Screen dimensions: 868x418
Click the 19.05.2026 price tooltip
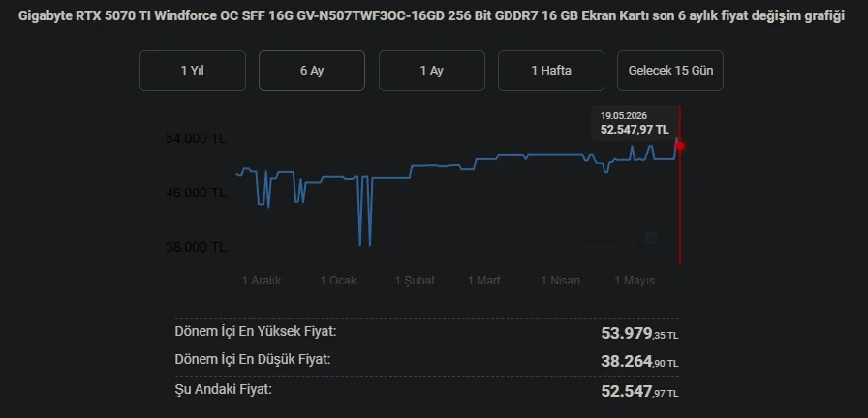tap(635, 123)
